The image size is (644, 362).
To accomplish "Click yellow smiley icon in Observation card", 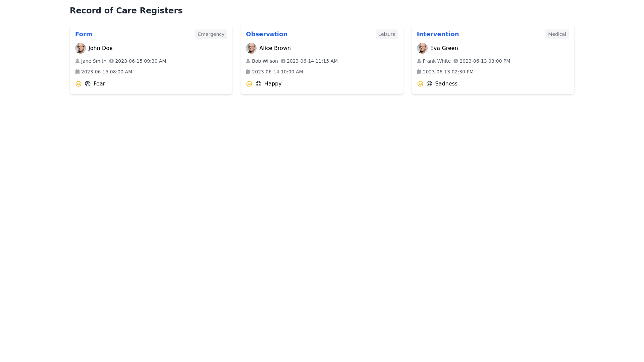I will click(x=249, y=84).
